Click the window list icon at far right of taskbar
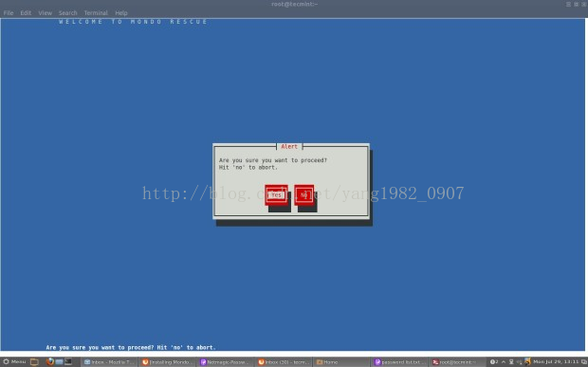Viewport: 588px width, 367px height. tap(583, 361)
